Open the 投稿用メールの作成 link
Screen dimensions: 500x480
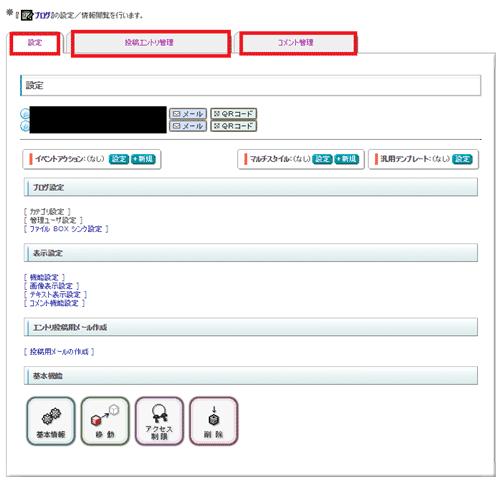click(59, 352)
